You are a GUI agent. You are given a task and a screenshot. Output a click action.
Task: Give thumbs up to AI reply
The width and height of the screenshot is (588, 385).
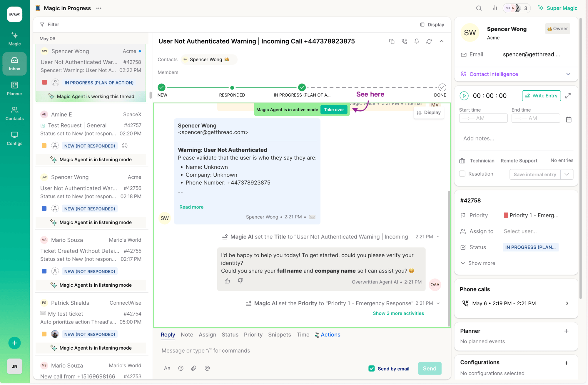[227, 281]
